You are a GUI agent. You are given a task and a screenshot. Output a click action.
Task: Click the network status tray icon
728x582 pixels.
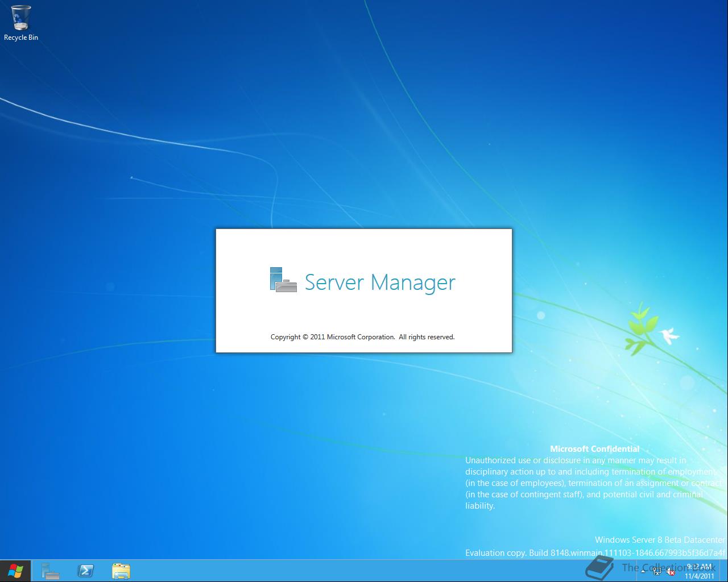pyautogui.click(x=657, y=571)
